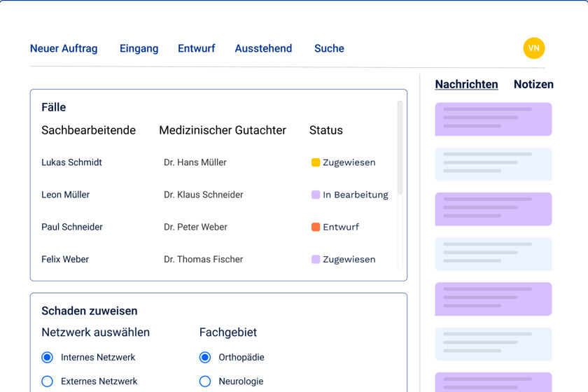Click Dr. Hans Müller in the Gutachter column
The image size is (588, 392).
pos(195,162)
